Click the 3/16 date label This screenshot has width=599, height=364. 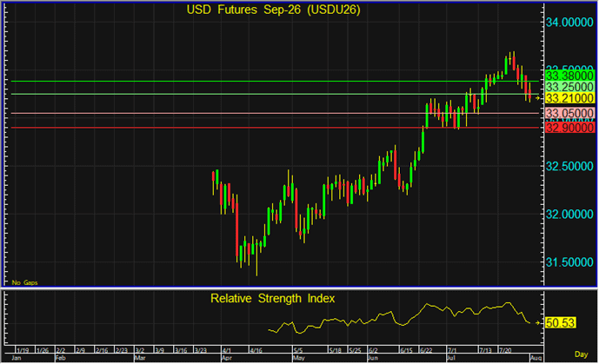181,350
